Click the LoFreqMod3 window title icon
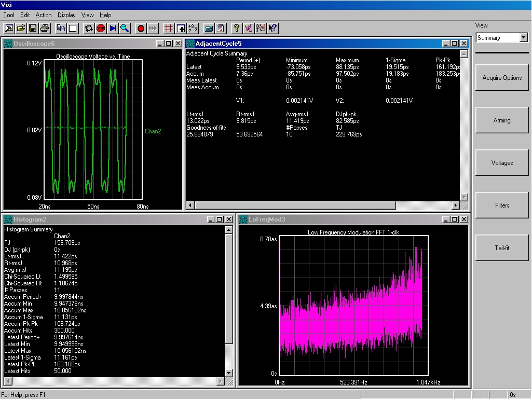The height and width of the screenshot is (399, 532). [x=243, y=219]
